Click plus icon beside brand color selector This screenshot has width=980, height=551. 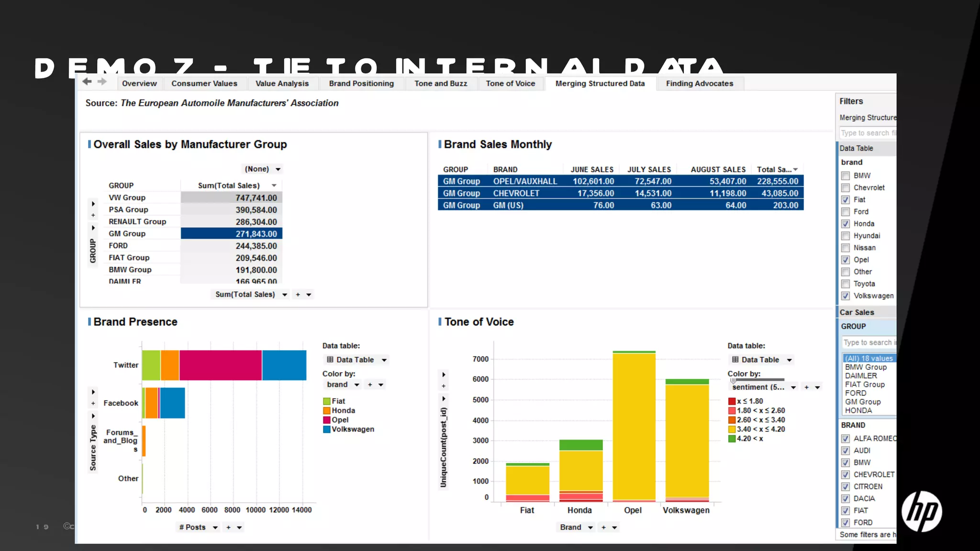pos(369,385)
